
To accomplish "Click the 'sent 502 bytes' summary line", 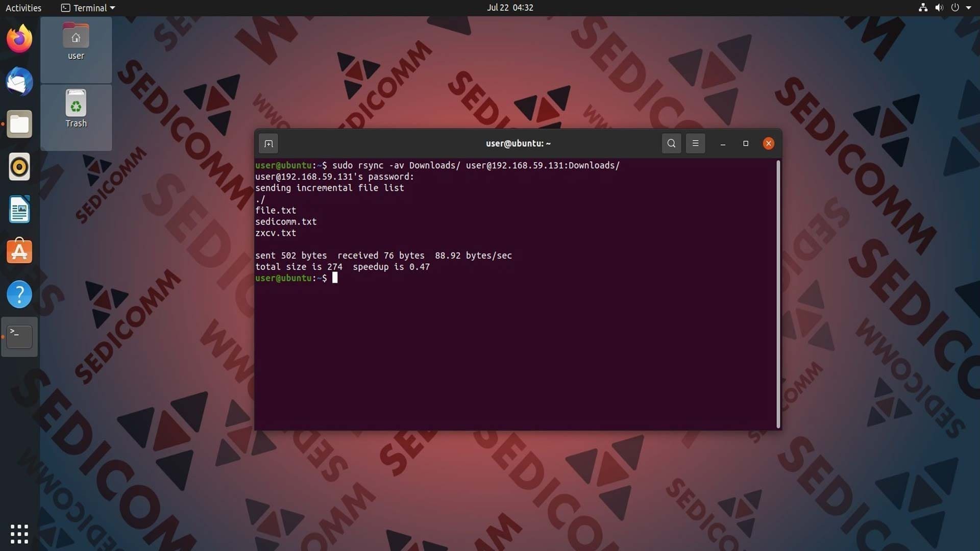I will (383, 256).
